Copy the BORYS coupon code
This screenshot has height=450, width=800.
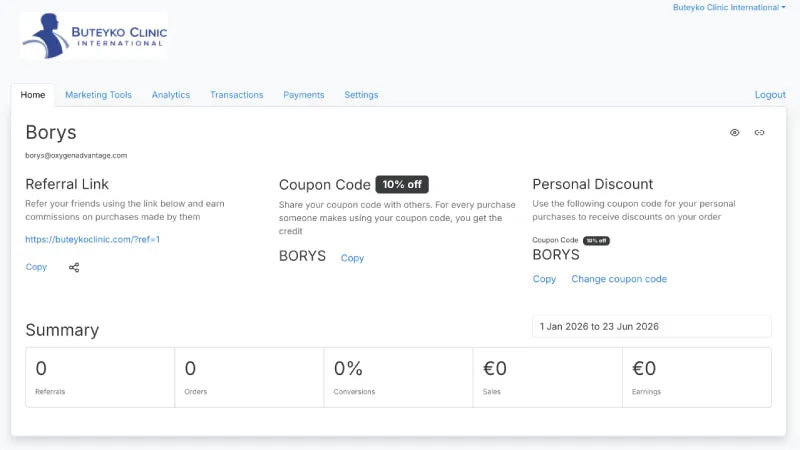(352, 258)
